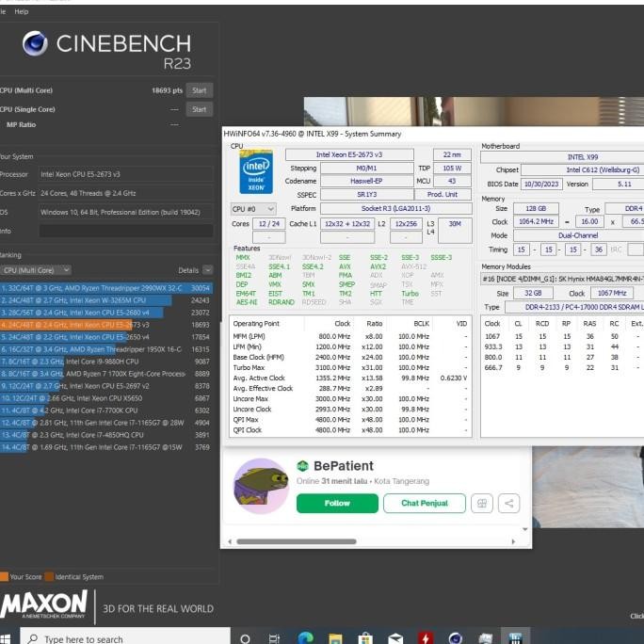Click the Type here to search box
The image size is (644, 644).
point(125,637)
